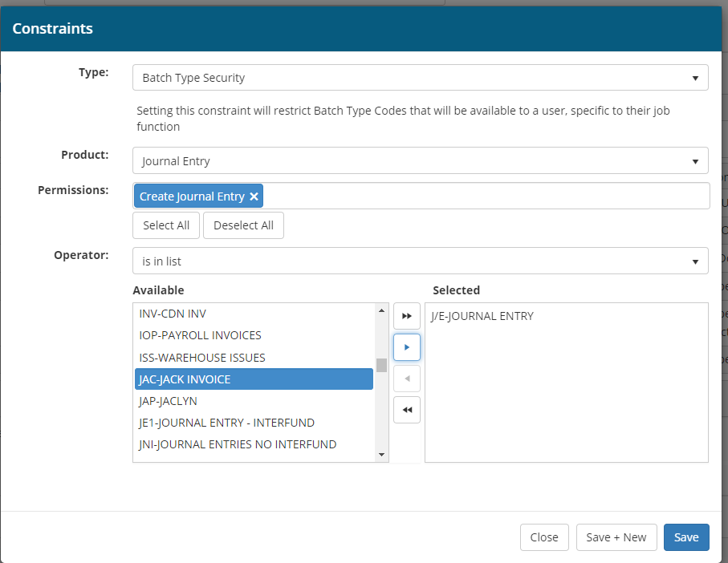Viewport: 728px width, 563px height.
Task: Remove all items from Selected list
Action: [x=407, y=410]
